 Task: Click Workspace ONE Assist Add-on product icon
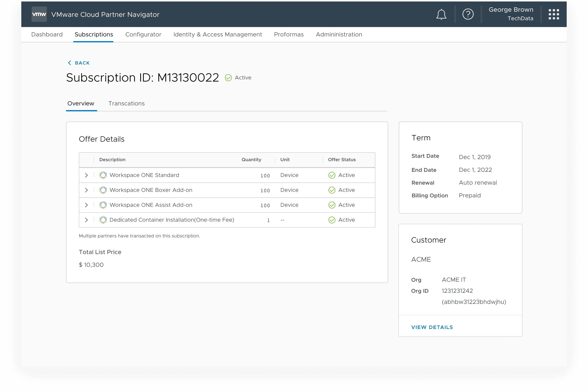point(103,205)
